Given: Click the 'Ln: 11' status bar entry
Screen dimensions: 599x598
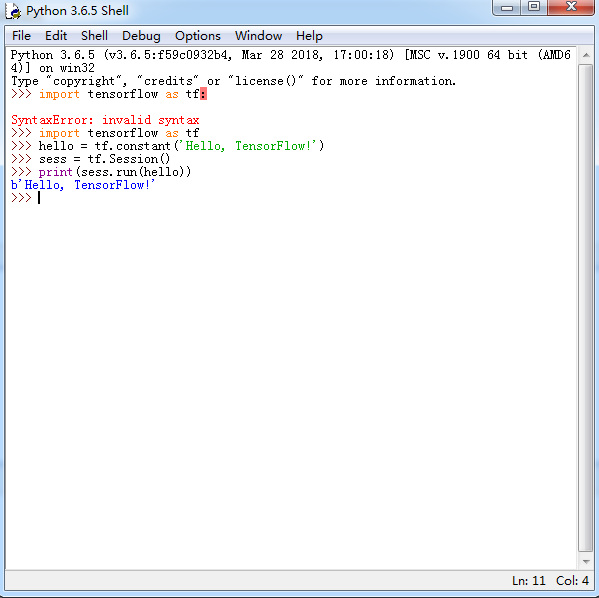Looking at the screenshot, I should (528, 581).
